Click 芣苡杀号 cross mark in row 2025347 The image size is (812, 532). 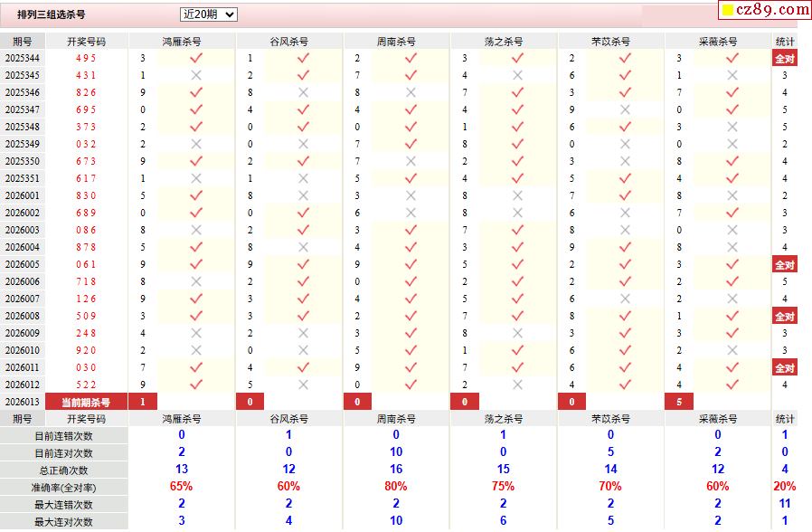pos(625,109)
